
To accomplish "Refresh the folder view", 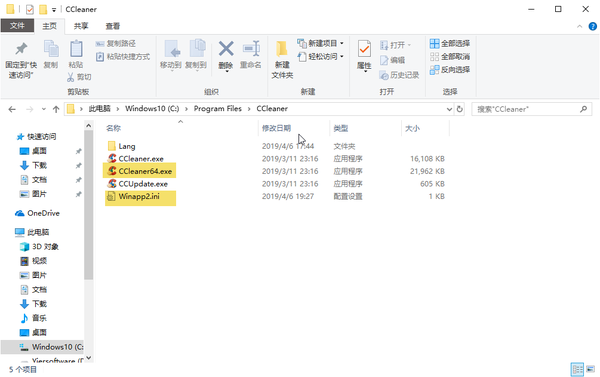I will (460, 109).
